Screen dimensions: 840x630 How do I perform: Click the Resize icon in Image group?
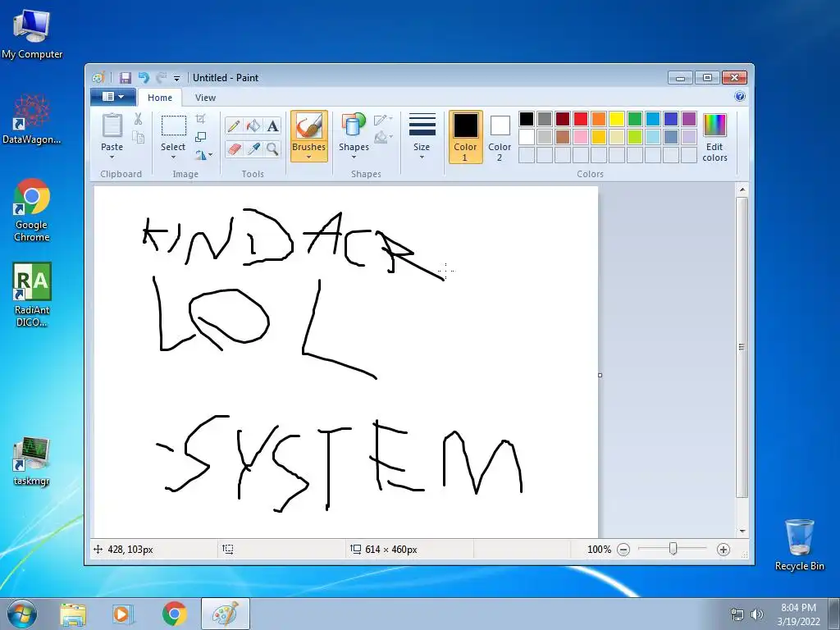pos(201,137)
